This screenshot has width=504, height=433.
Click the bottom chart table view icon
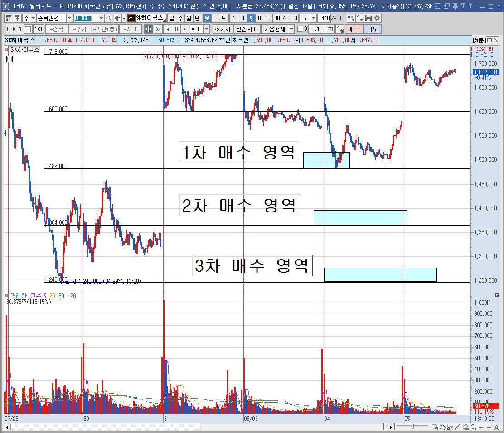435,427
